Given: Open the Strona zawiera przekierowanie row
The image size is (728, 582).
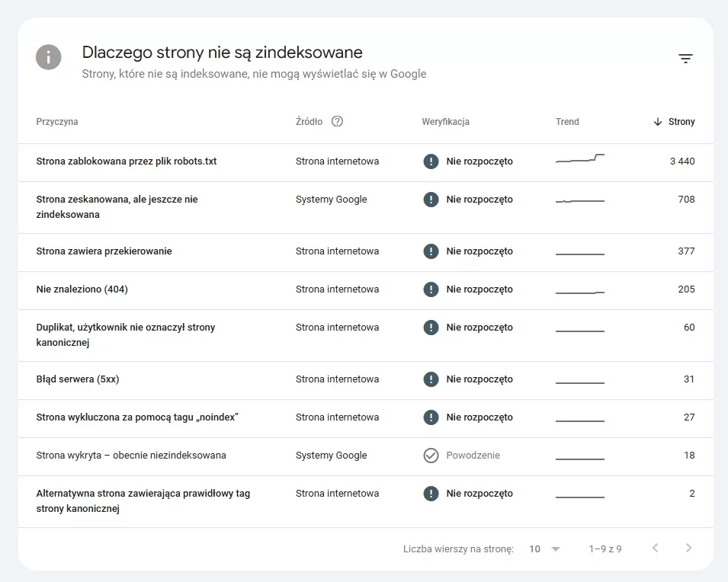Looking at the screenshot, I should tap(366, 252).
